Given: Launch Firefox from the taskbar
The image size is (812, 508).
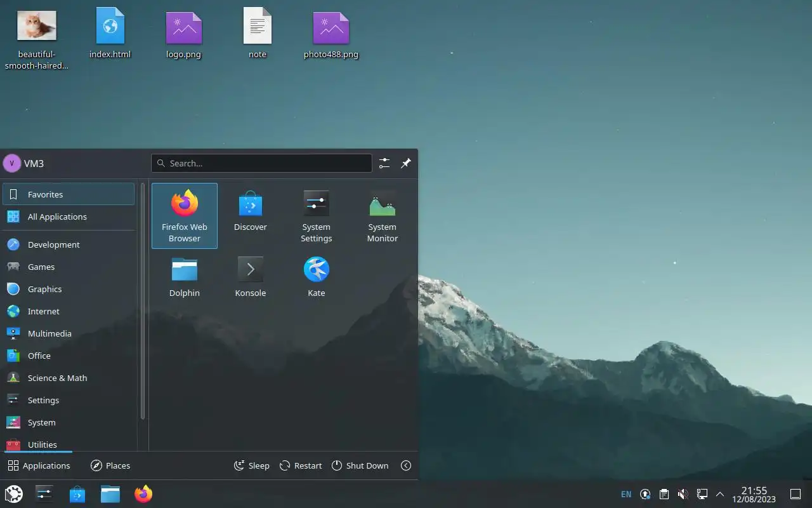Looking at the screenshot, I should click(143, 493).
